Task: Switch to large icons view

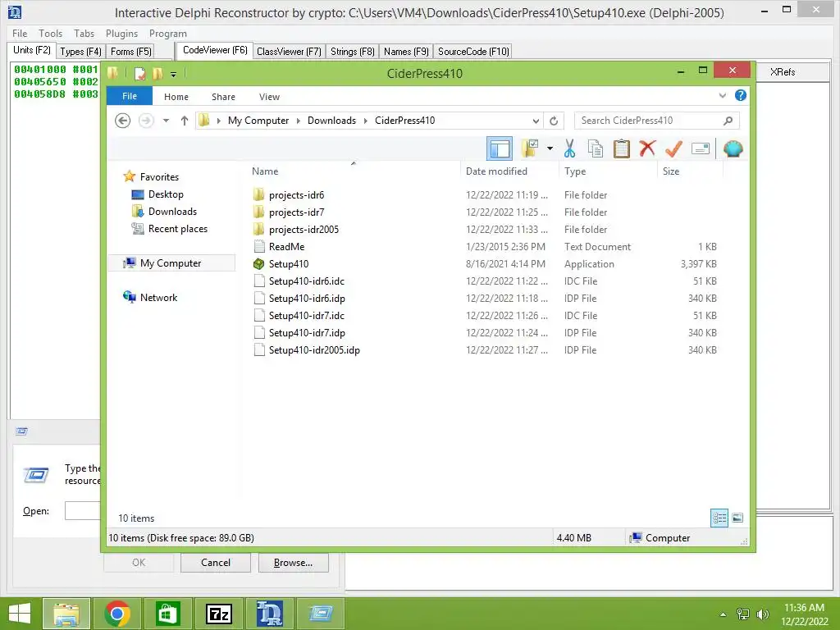Action: pos(737,518)
